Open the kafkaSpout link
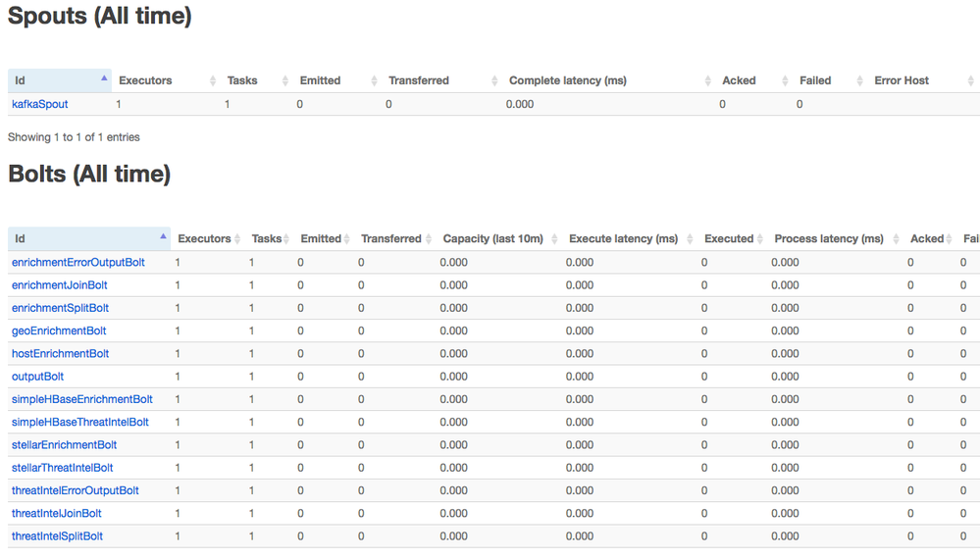Viewport: 980px width, 559px height. click(x=39, y=104)
